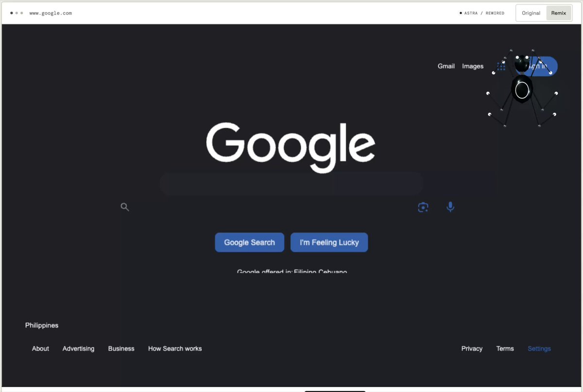Click the ASTRA / REWIRED label
This screenshot has width=583, height=392.
click(482, 13)
